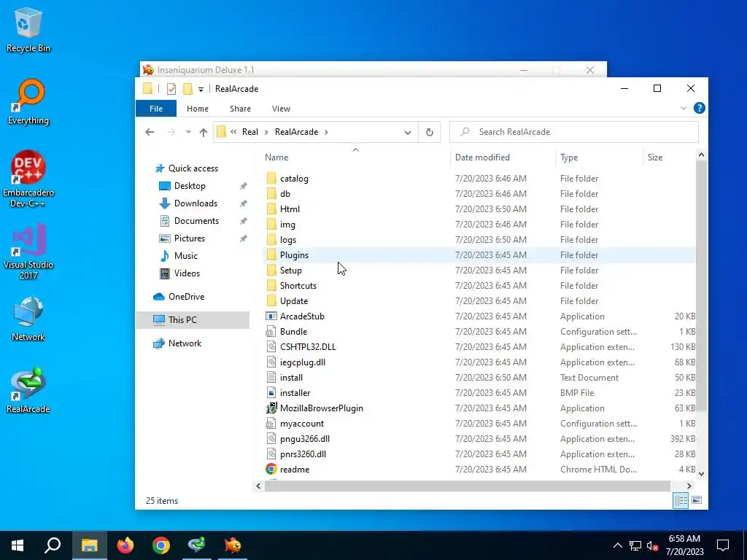The image size is (747, 560).
Task: Switch to Insaniquarium fish taskbar icon
Action: click(x=233, y=545)
